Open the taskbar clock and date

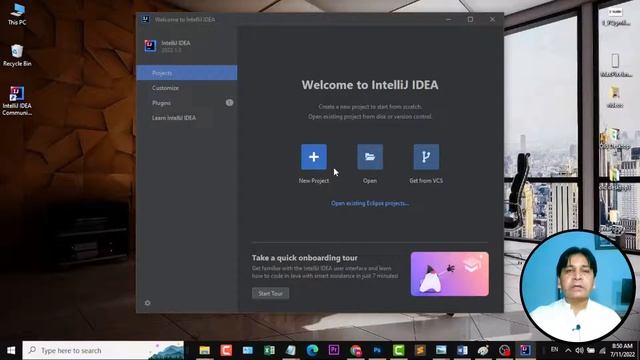[x=622, y=350]
